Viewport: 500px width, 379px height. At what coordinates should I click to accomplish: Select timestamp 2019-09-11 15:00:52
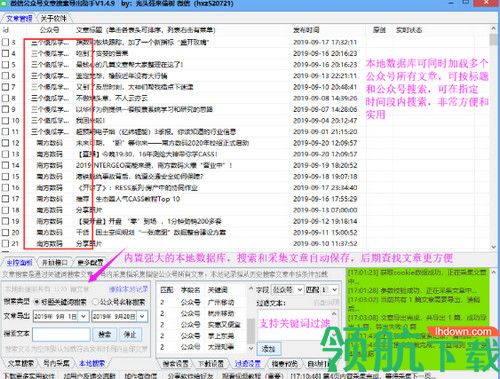click(325, 232)
